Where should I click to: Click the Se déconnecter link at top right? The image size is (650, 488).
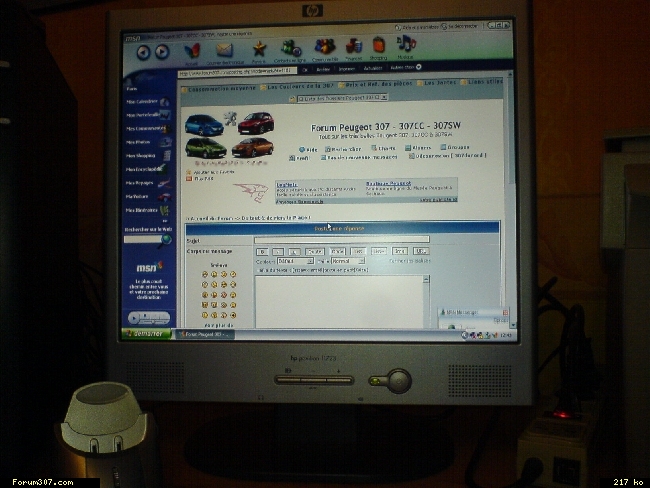(460, 26)
